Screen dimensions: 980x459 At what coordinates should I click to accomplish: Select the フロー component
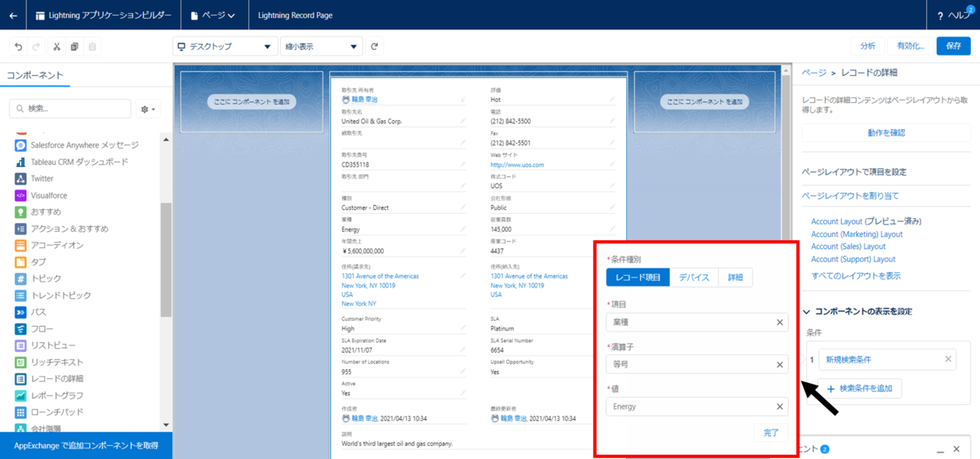click(34, 329)
